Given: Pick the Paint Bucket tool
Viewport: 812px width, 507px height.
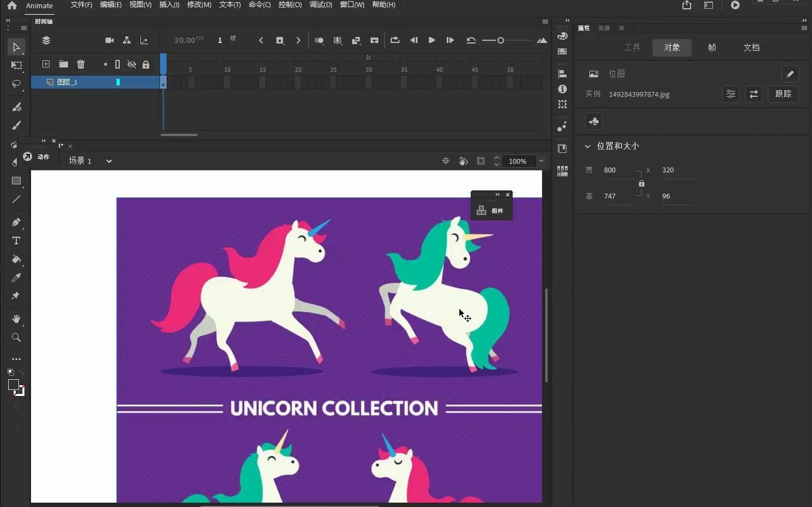Looking at the screenshot, I should [x=16, y=259].
